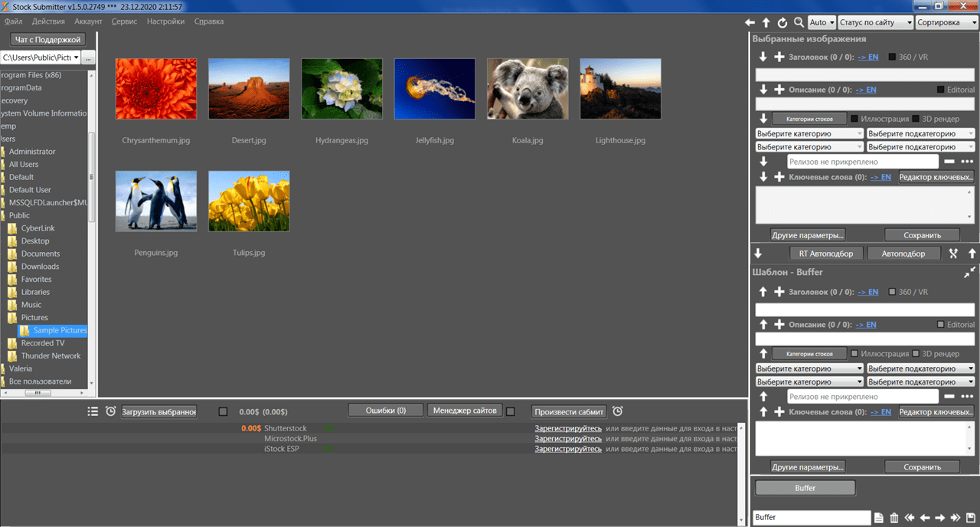The height and width of the screenshot is (527, 980).
Task: Click the tools icon next to Автоподбор
Action: (953, 254)
